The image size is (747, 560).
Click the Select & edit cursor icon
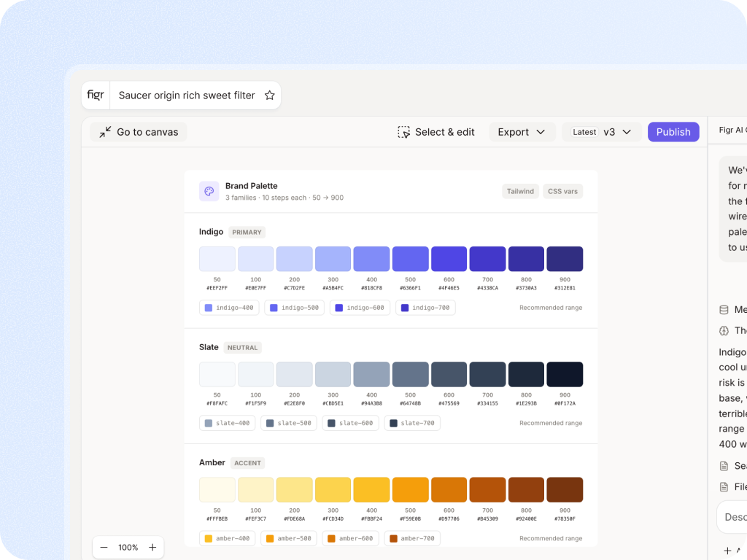tap(403, 132)
